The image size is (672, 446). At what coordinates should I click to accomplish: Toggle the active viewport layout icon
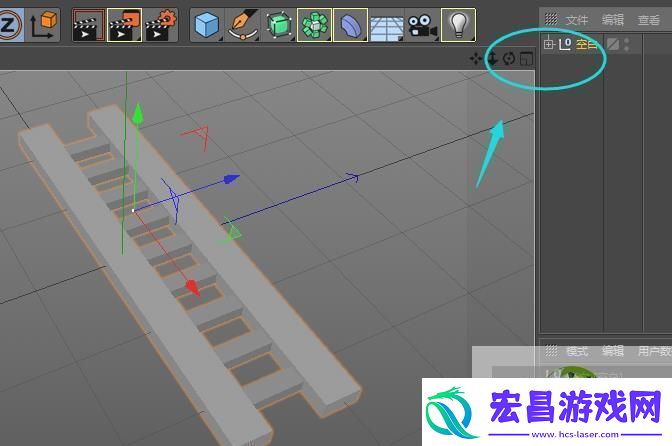526,58
